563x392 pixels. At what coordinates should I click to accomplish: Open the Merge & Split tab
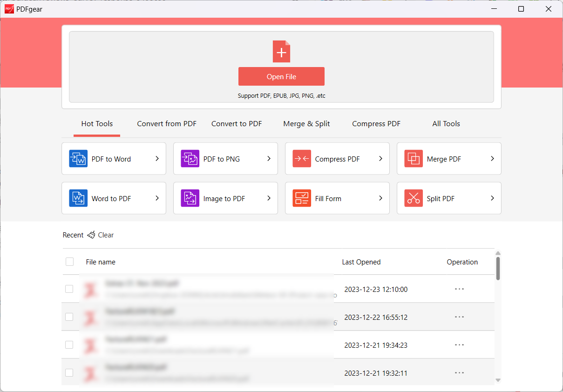click(x=306, y=123)
